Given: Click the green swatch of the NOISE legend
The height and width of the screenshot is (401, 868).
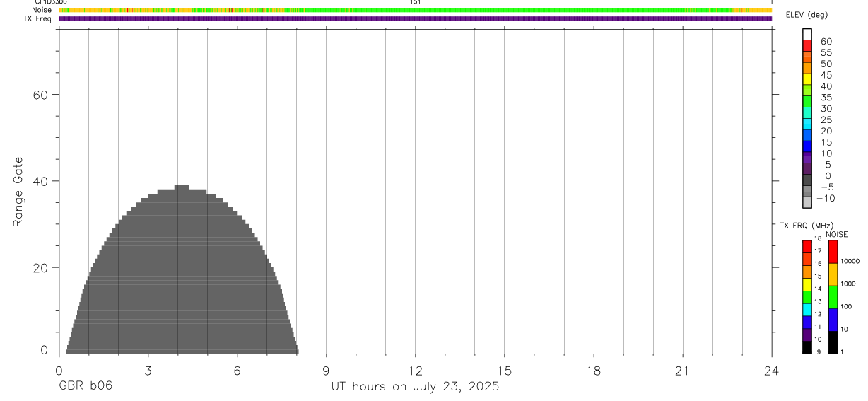Looking at the screenshot, I should pyautogui.click(x=833, y=297).
